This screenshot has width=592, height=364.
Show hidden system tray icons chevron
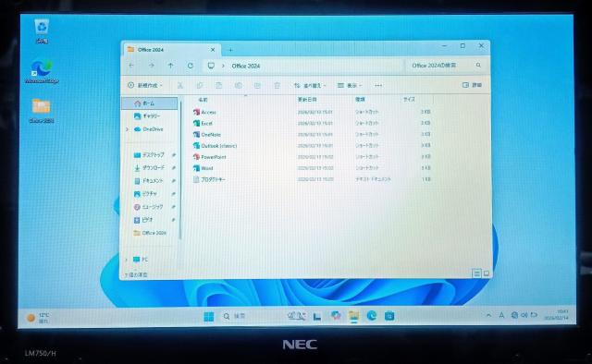[x=488, y=315]
